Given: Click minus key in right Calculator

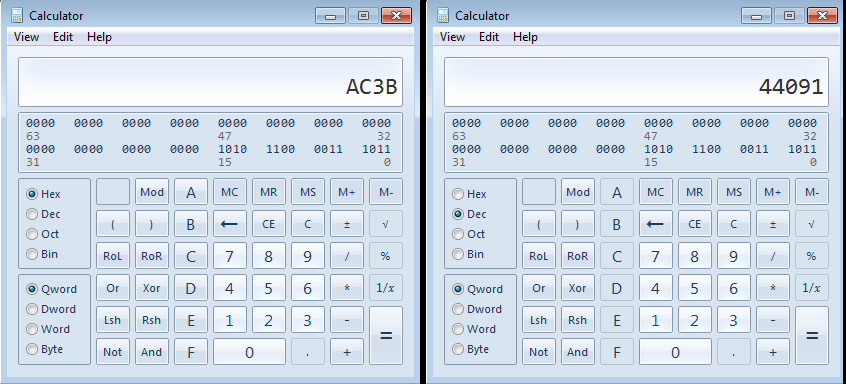Looking at the screenshot, I should click(773, 320).
